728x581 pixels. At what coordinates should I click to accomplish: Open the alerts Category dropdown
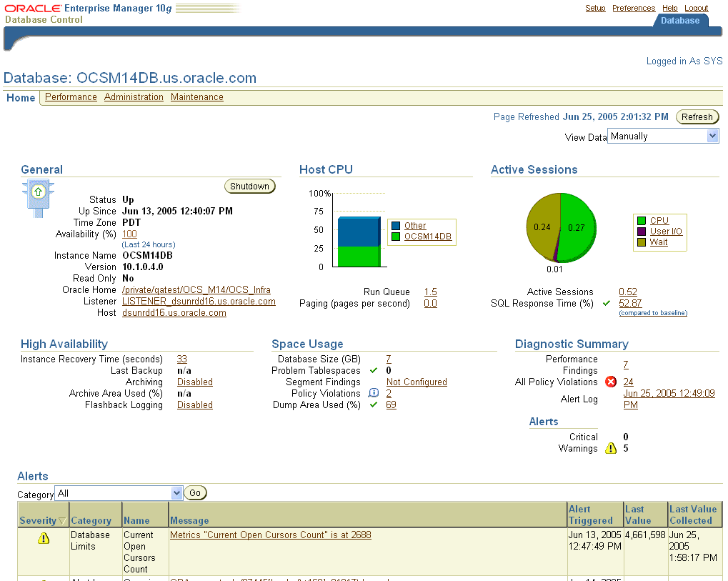point(177,493)
